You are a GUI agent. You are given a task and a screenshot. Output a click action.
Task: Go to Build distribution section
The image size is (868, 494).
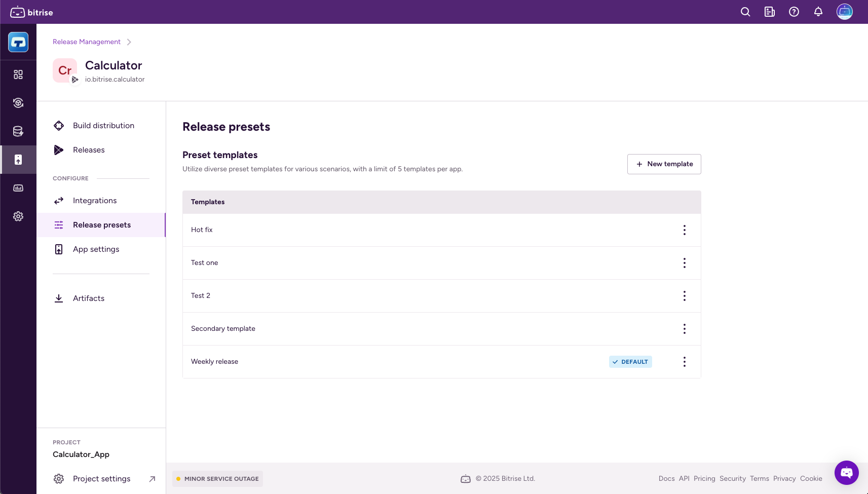click(x=103, y=126)
